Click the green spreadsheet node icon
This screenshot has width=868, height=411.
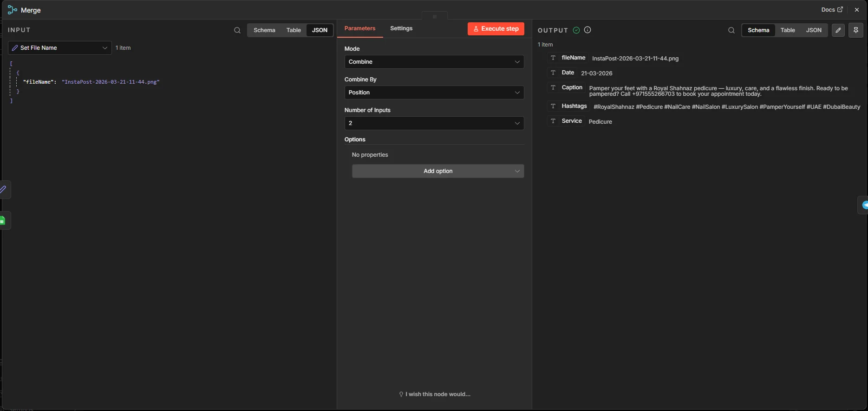pos(3,220)
